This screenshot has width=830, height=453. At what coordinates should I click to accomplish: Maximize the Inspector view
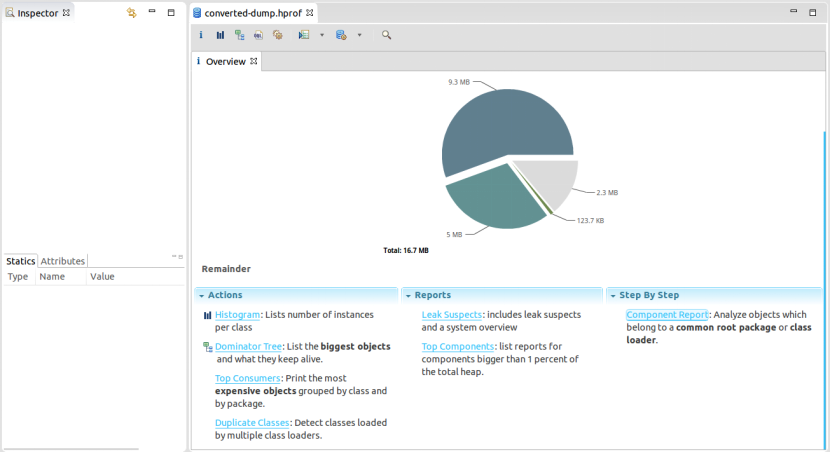[x=171, y=12]
